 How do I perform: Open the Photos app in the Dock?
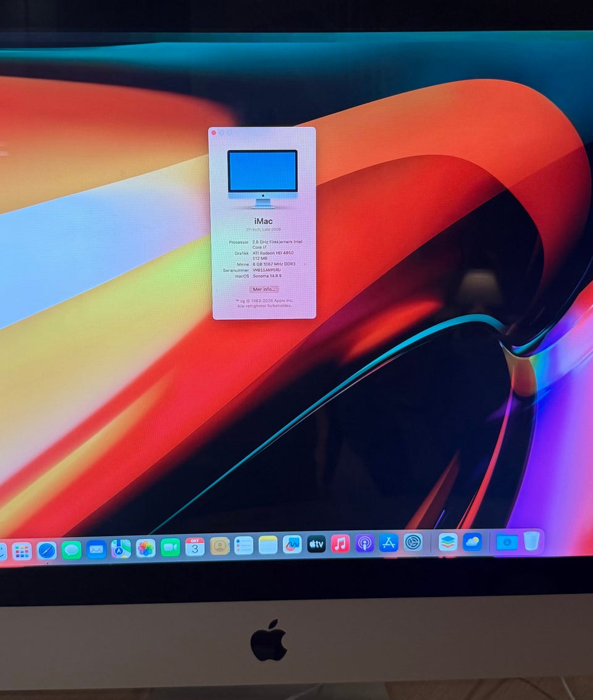point(145,548)
